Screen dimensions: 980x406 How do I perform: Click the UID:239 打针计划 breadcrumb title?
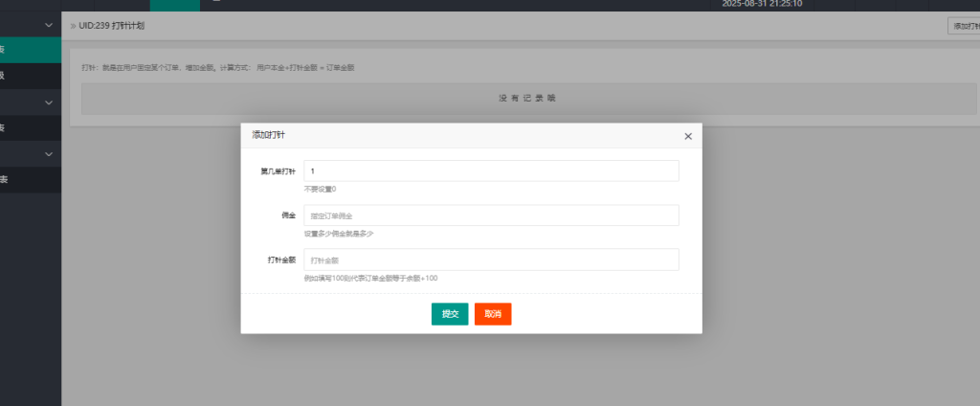pyautogui.click(x=113, y=24)
